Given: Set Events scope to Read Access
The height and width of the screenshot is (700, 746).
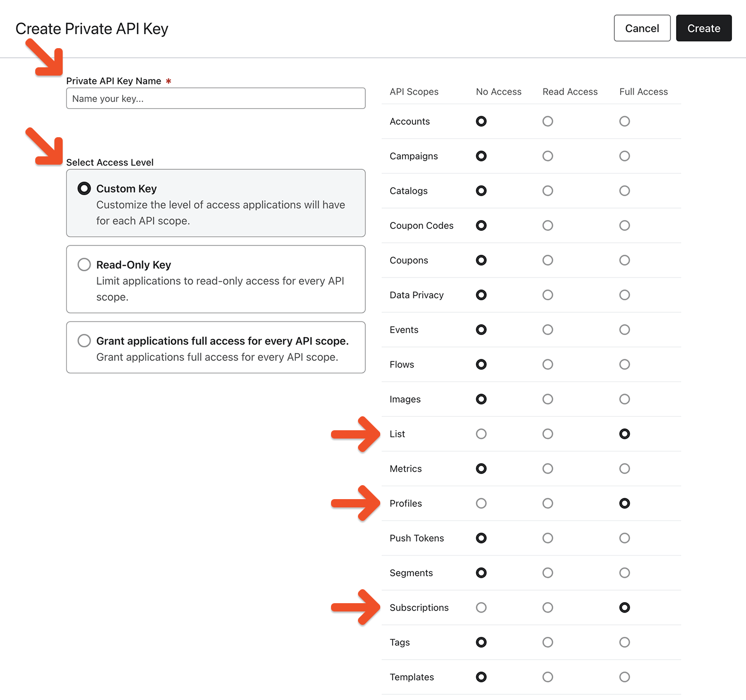Looking at the screenshot, I should (548, 329).
